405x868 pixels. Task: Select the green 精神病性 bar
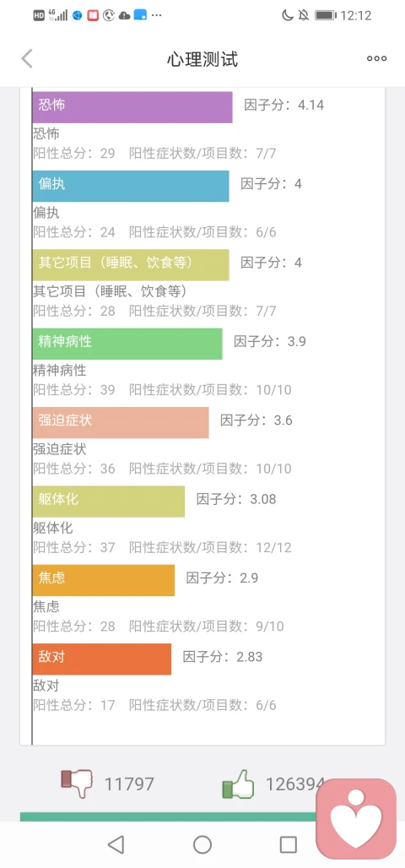(x=127, y=344)
